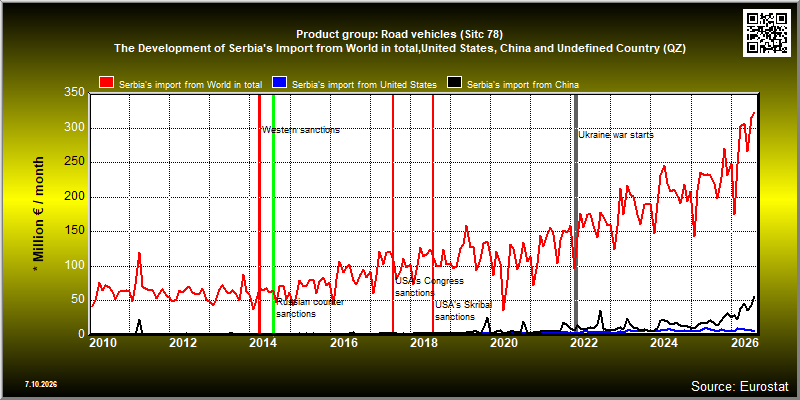Click the x-axis year label 2020
The image size is (800, 400).
(504, 342)
